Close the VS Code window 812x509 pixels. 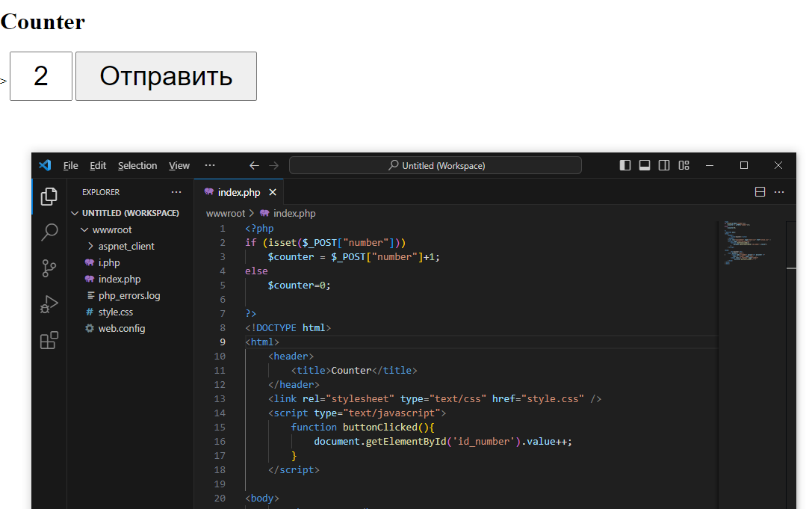pyautogui.click(x=778, y=165)
